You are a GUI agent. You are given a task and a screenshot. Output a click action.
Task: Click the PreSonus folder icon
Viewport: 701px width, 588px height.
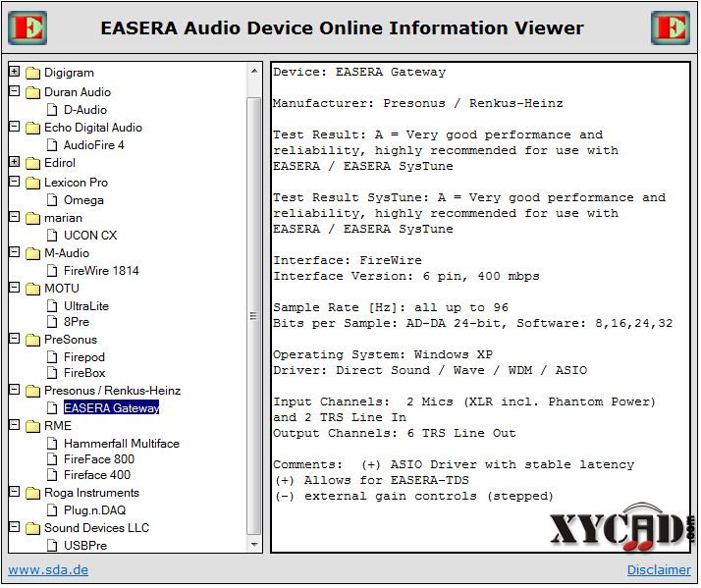(32, 340)
